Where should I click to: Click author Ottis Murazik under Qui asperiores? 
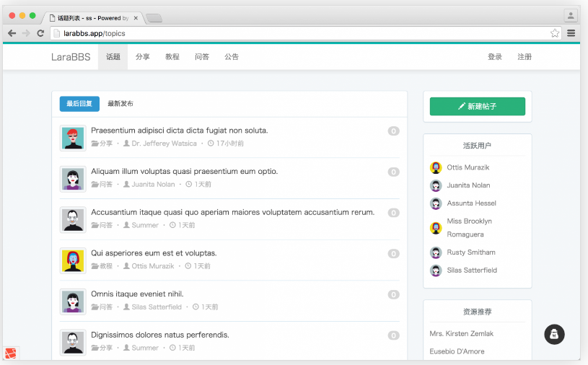[149, 266]
